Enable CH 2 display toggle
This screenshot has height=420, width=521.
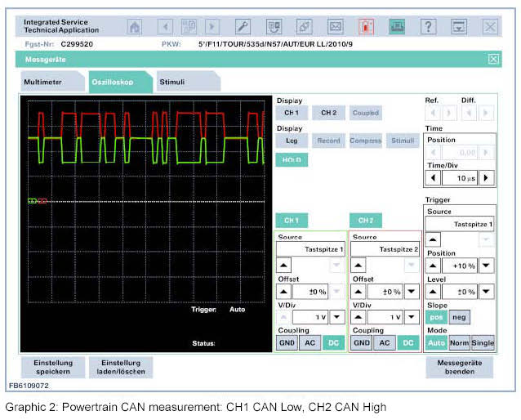coord(327,113)
